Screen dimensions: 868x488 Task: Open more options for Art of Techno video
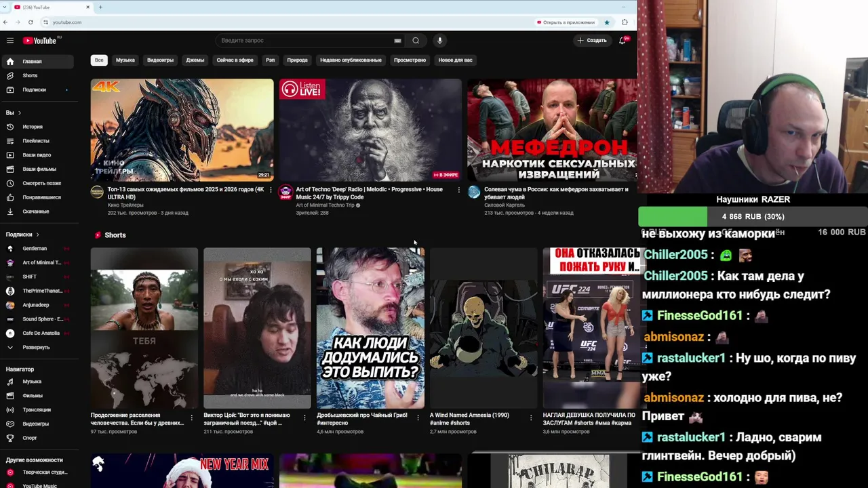(x=458, y=190)
